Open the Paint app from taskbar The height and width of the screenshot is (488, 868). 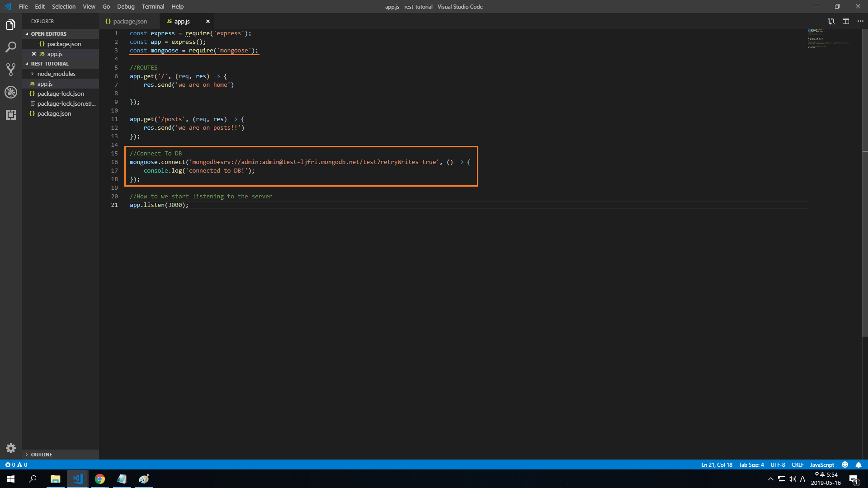pyautogui.click(x=144, y=479)
